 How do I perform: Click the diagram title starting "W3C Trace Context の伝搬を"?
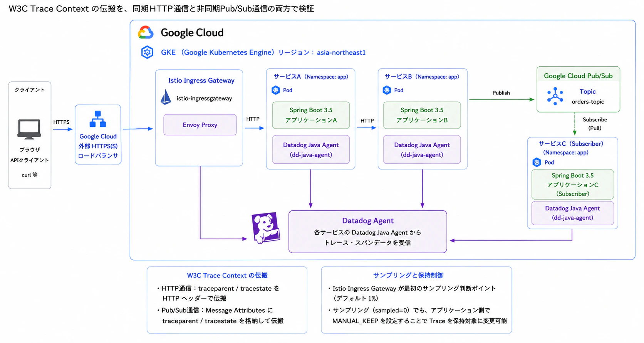161,8
